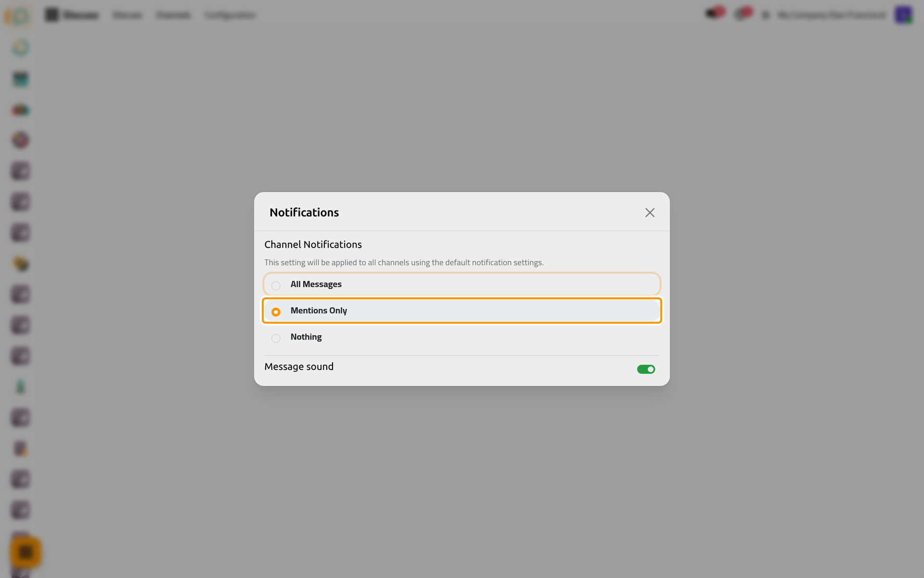Turn off the Message sound switch

click(x=646, y=369)
